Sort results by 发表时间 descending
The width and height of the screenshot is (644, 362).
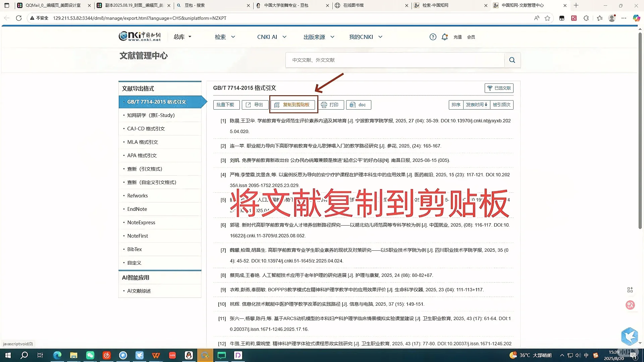477,105
